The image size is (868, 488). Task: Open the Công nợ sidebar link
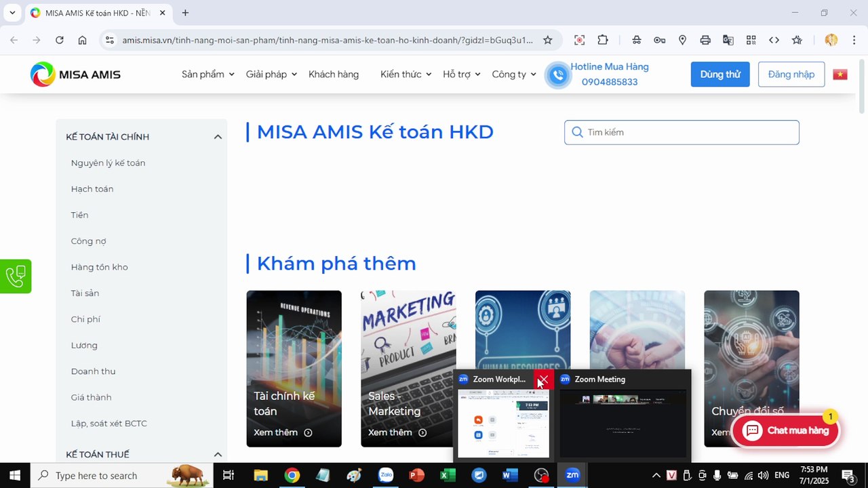(x=88, y=241)
